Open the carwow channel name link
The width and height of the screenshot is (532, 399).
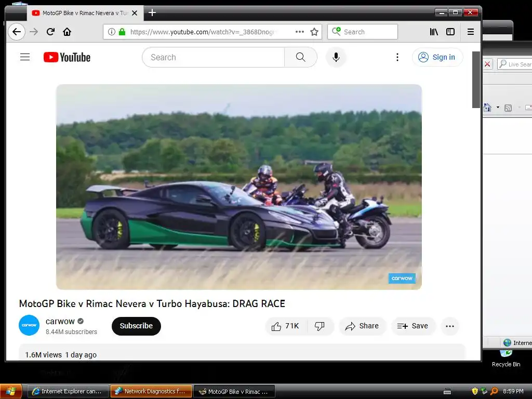[x=60, y=321]
